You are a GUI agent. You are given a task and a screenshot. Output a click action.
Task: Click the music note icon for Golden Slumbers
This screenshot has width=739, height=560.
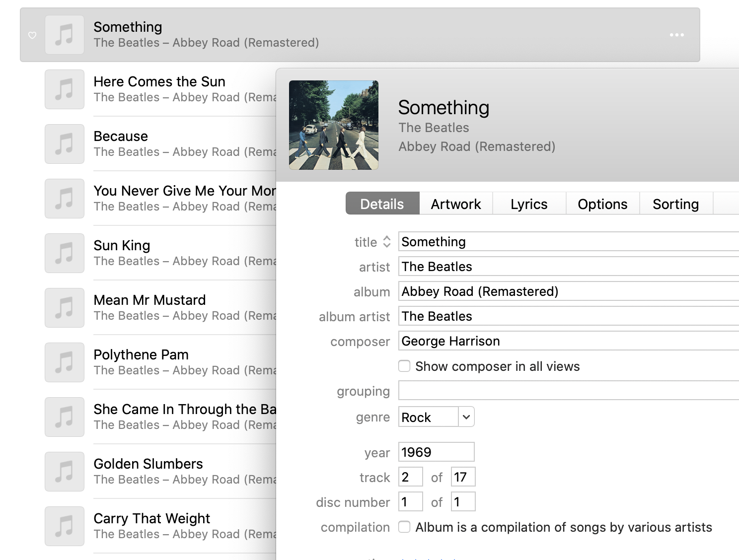coord(65,472)
